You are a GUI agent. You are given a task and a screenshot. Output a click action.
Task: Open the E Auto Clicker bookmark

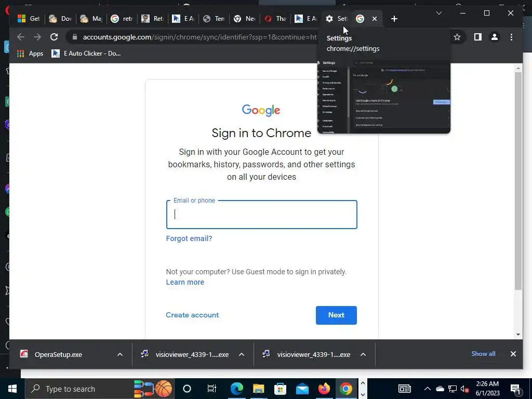click(x=86, y=54)
